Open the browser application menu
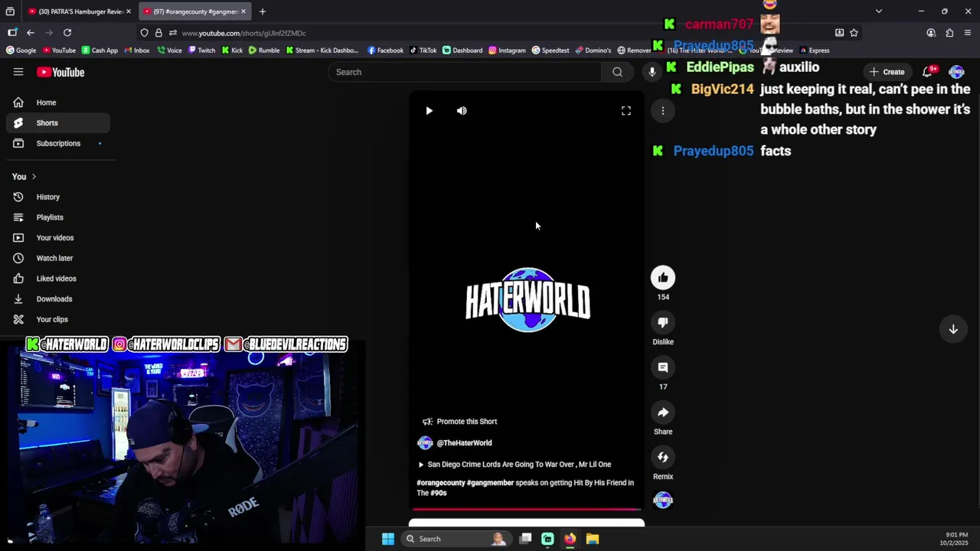 pyautogui.click(x=968, y=33)
